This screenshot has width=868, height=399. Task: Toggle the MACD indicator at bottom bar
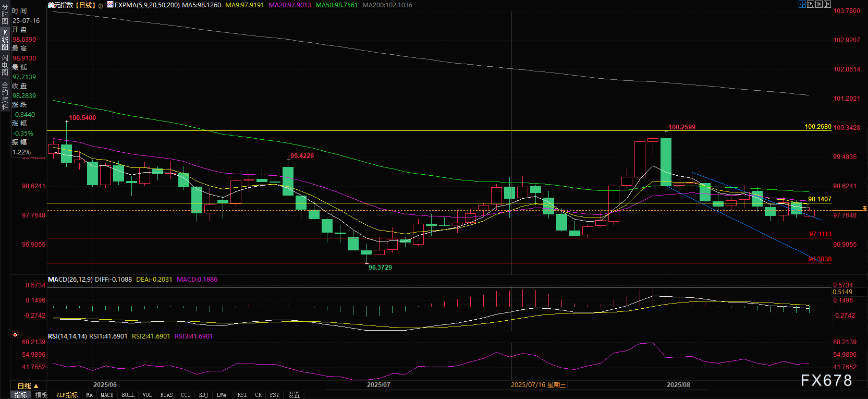107,395
